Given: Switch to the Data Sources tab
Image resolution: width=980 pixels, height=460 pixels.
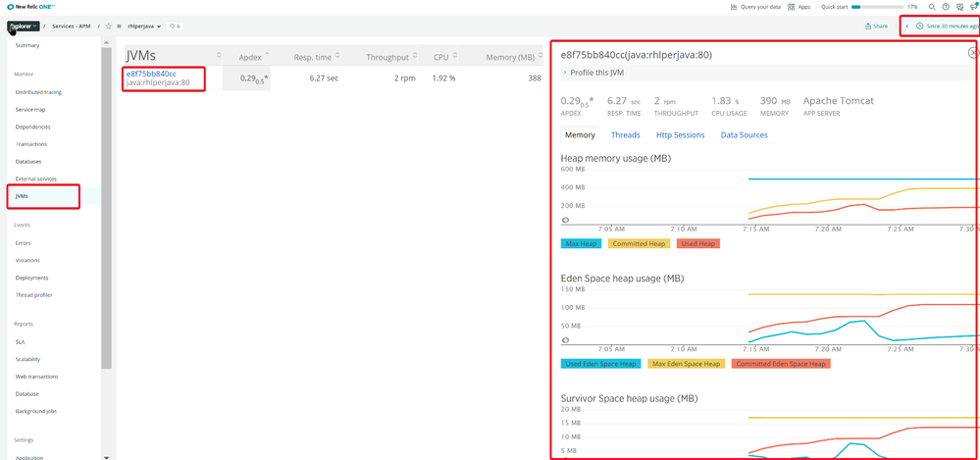Looking at the screenshot, I should [744, 135].
